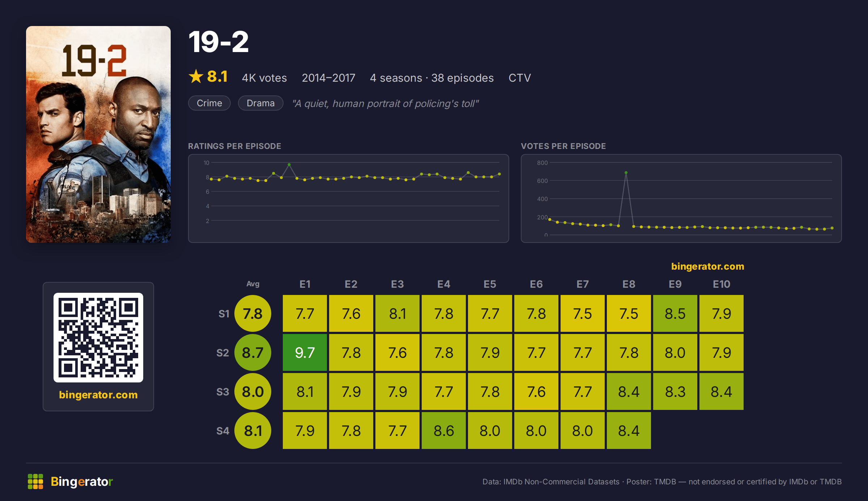Click the QR code image

tap(98, 338)
